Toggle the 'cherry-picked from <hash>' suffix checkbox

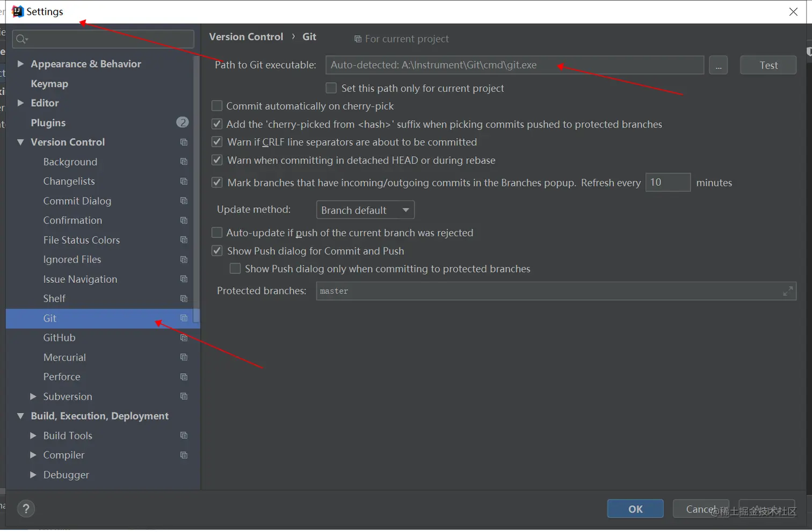tap(217, 124)
